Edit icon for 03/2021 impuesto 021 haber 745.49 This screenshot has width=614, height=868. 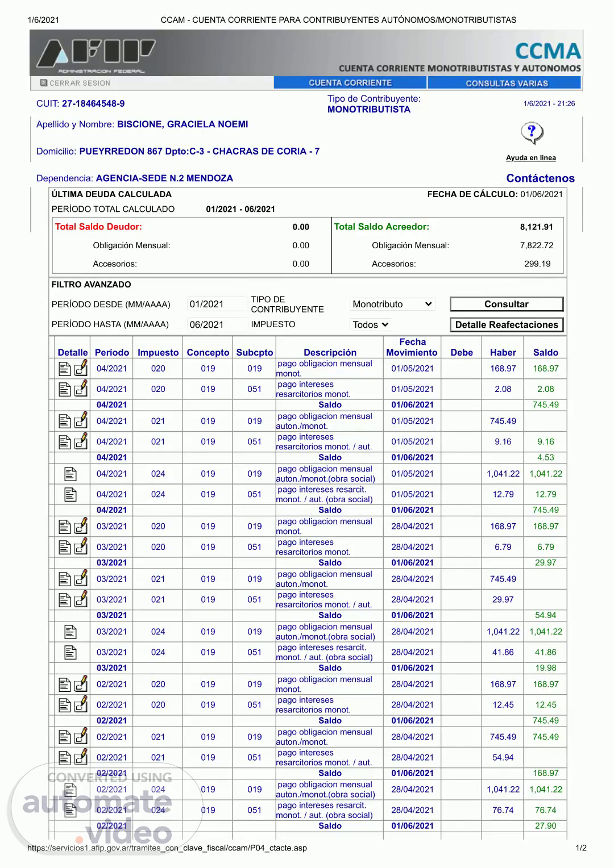(x=81, y=579)
